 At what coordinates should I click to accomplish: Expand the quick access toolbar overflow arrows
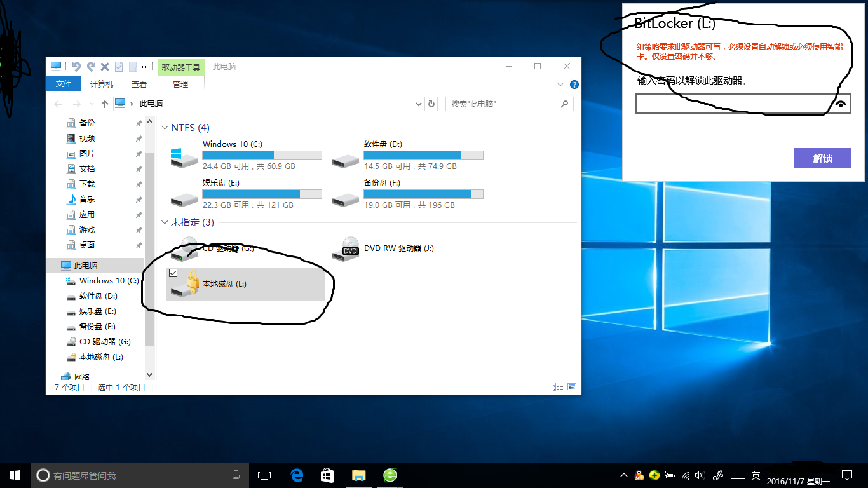coord(144,67)
